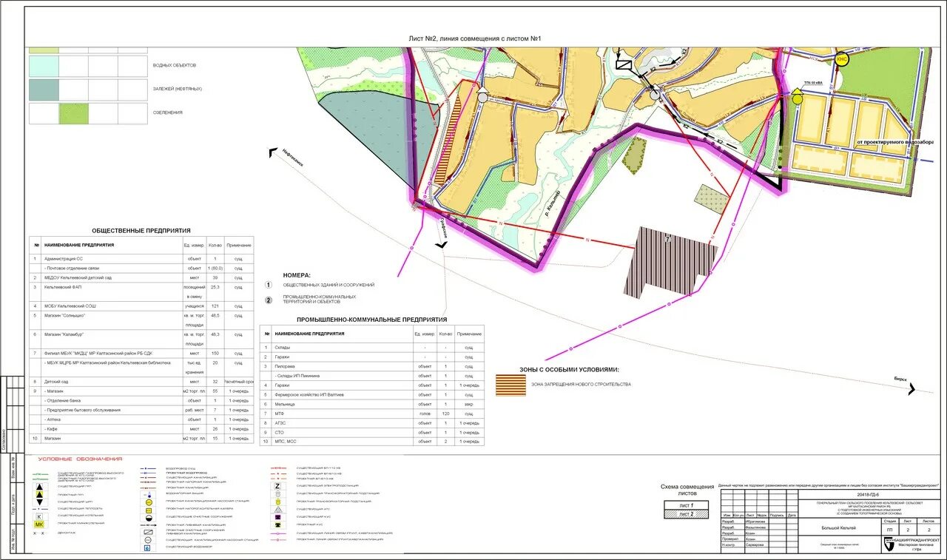Viewport: 947px width, 560px height.
Task: Click the ОБЩЕСТВЕННЫЕ ПРЕДПРИЯТИЯ table heading
Action: pos(141,231)
